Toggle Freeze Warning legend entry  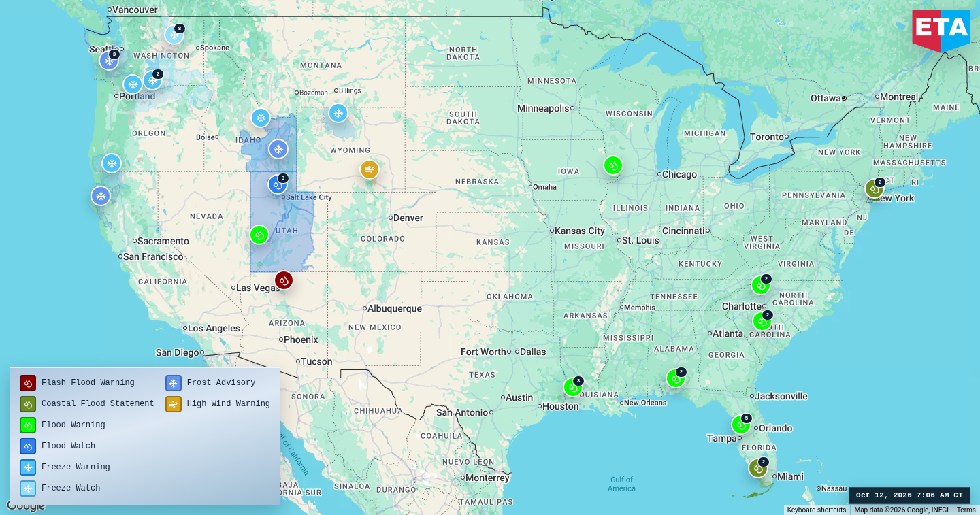pos(65,467)
